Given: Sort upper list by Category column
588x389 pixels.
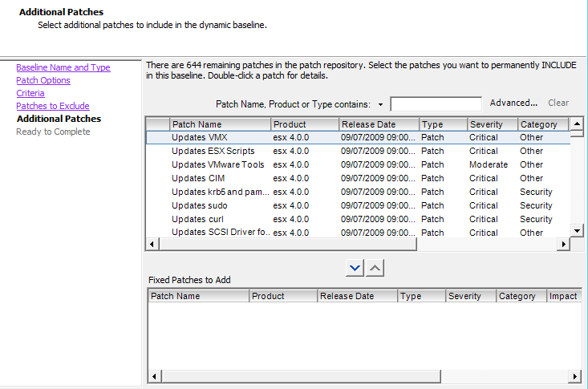Looking at the screenshot, I should (x=543, y=124).
